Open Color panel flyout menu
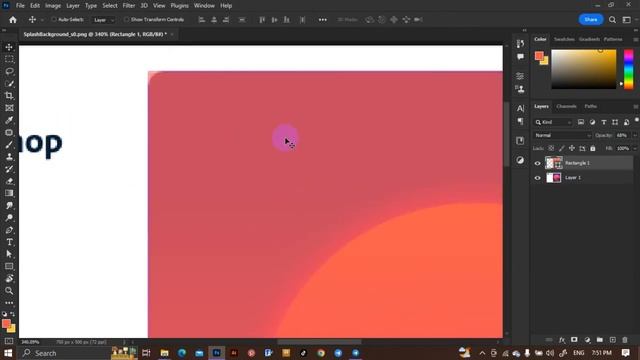 pyautogui.click(x=636, y=39)
